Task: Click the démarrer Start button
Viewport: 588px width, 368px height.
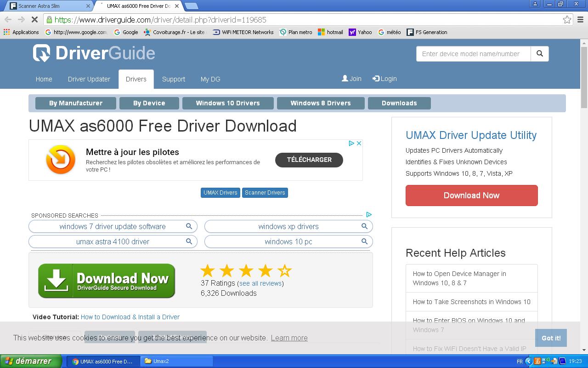Action: (x=31, y=361)
